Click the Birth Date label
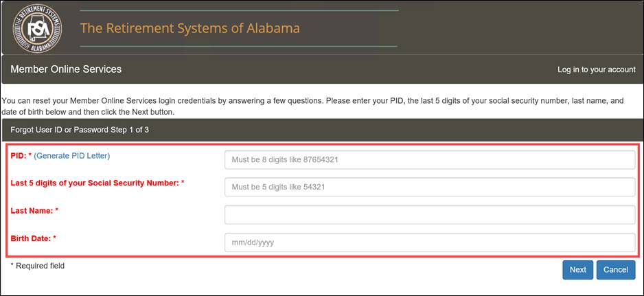The height and width of the screenshot is (296, 644). 31,238
